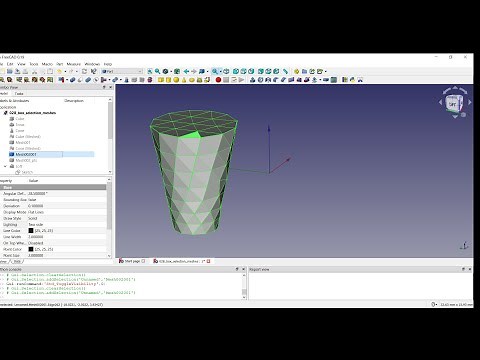Click the Line Color black swatch
Viewport: 480px width, 360px height.
click(31, 231)
